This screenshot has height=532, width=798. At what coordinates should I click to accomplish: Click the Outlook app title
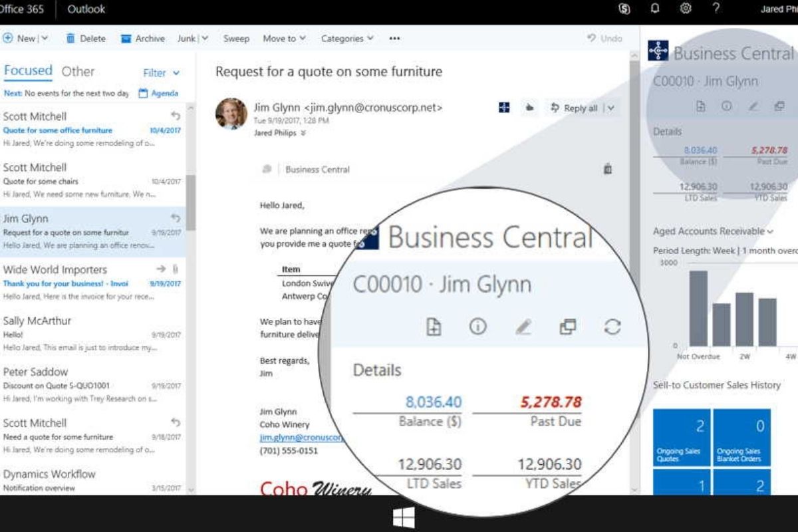point(86,9)
